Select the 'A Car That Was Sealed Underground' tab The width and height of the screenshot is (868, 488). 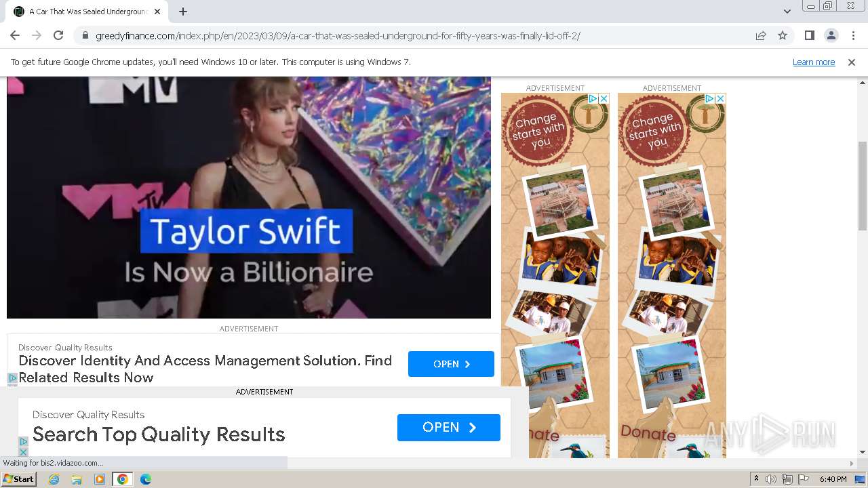tap(88, 12)
